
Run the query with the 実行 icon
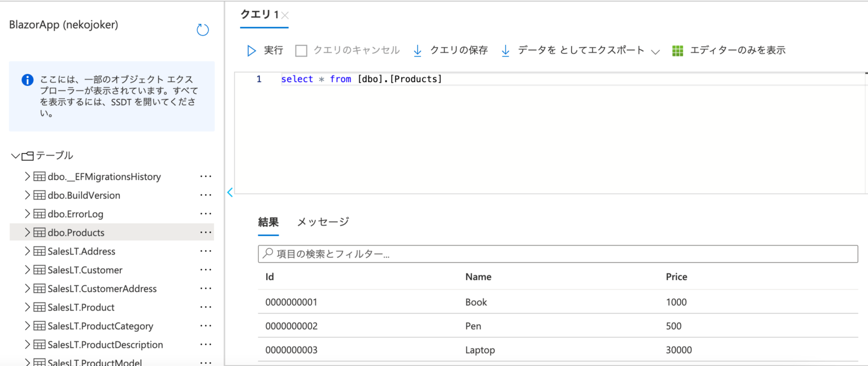(251, 50)
